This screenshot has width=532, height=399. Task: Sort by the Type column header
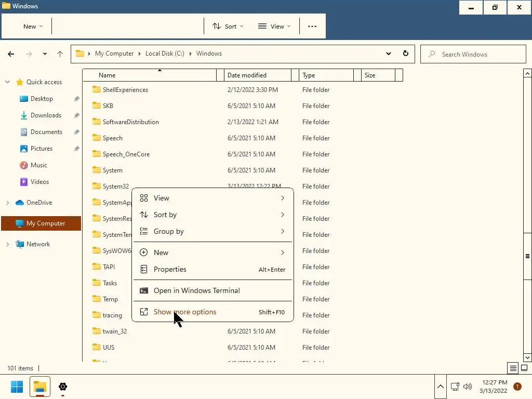tap(326, 75)
